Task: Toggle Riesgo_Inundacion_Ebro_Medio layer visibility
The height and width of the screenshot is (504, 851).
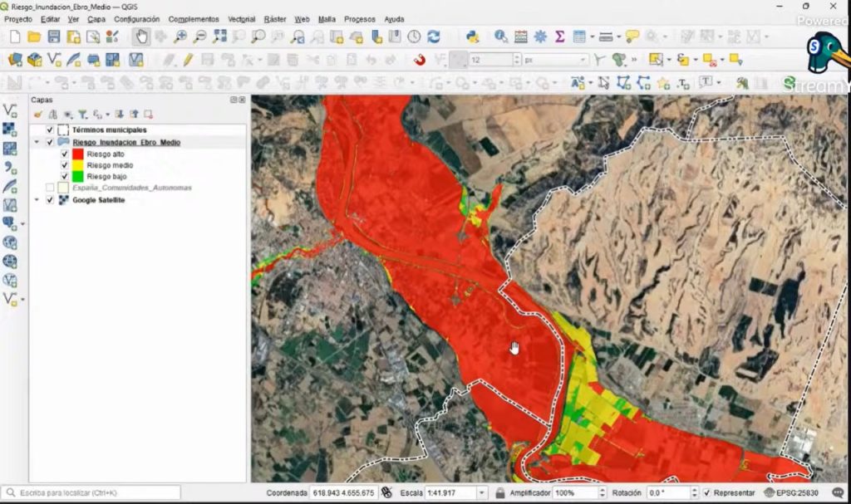Action: [50, 142]
